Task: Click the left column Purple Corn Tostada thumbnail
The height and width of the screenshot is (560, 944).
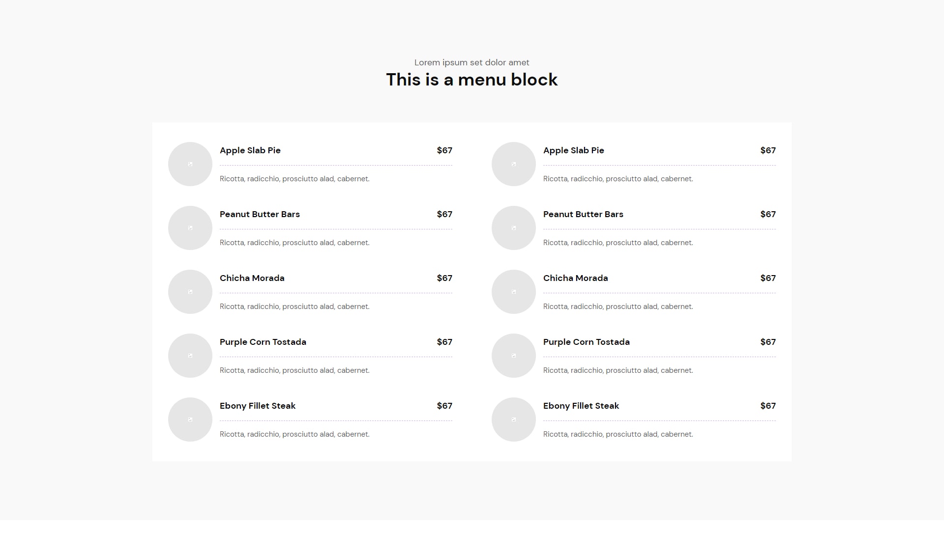Action: [190, 356]
